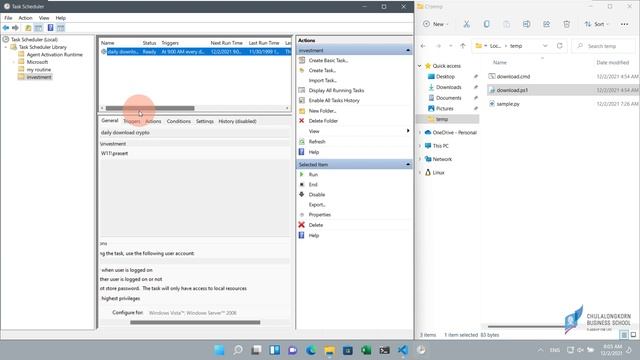
Task: Select Task Scheduler (Local) root node
Action: click(34, 40)
